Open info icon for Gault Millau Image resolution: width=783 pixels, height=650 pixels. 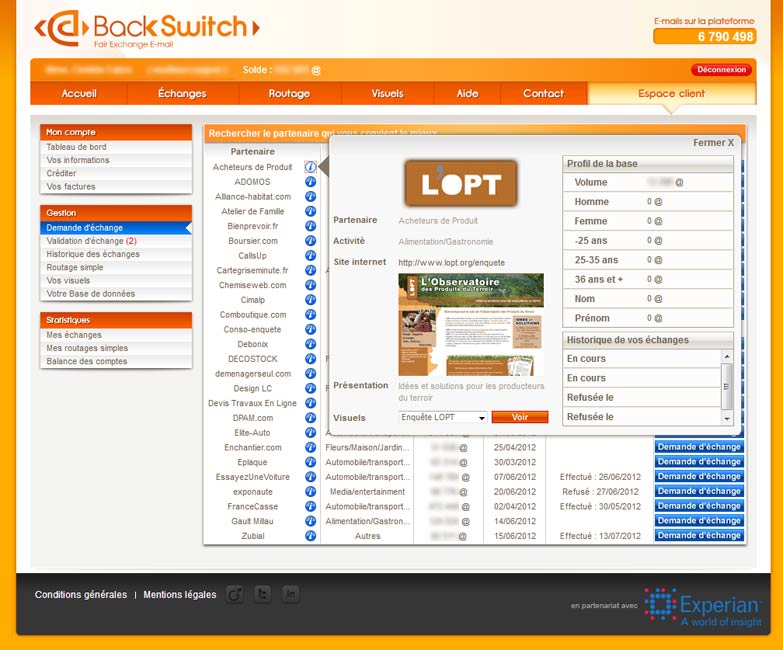(x=310, y=520)
